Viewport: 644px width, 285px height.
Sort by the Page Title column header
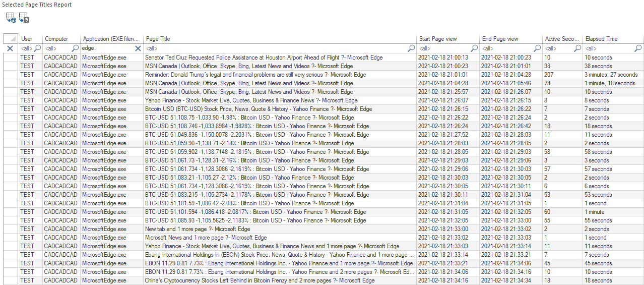pyautogui.click(x=280, y=39)
